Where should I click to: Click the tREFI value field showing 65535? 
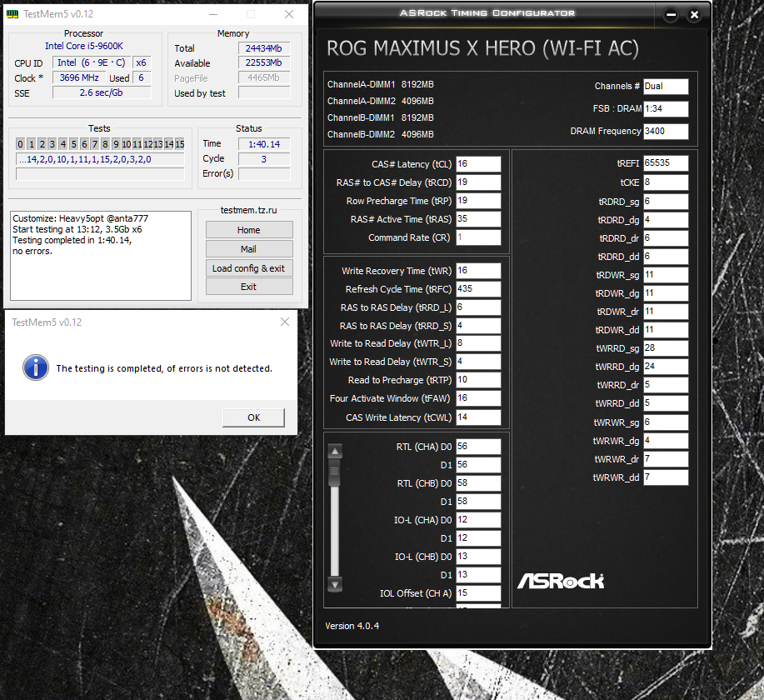(x=666, y=163)
